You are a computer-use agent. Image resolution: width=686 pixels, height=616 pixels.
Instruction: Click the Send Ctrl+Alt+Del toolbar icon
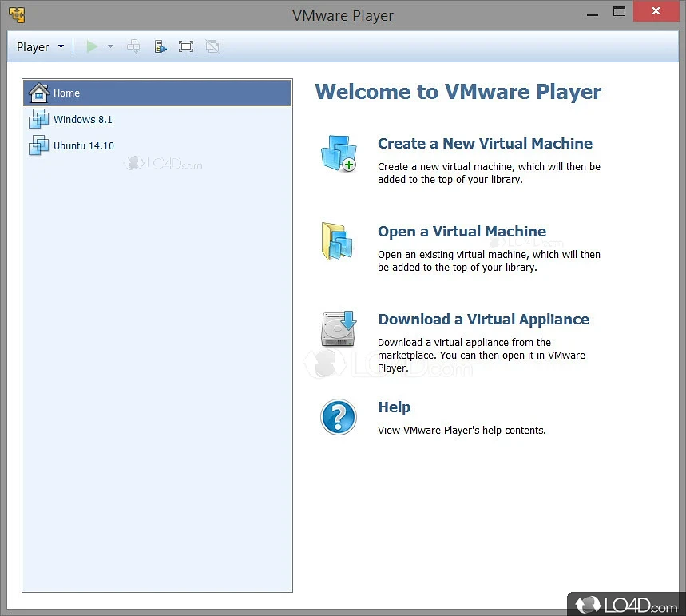(x=133, y=46)
